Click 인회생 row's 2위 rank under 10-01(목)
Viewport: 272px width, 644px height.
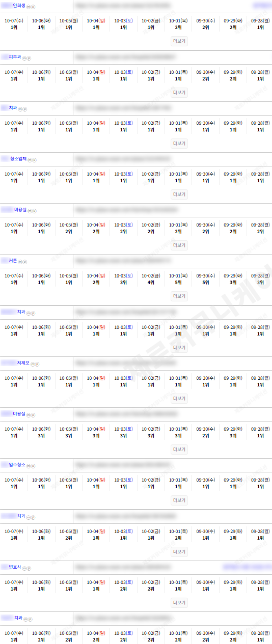pyautogui.click(x=178, y=27)
